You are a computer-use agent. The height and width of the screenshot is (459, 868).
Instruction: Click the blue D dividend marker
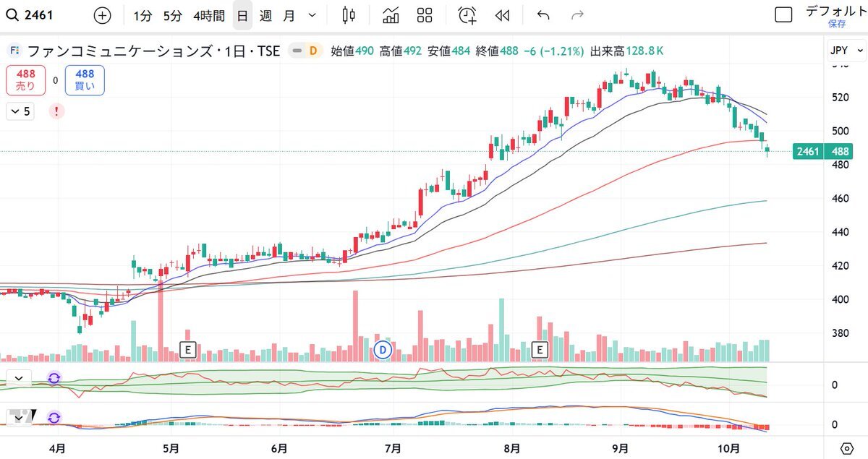click(x=383, y=351)
